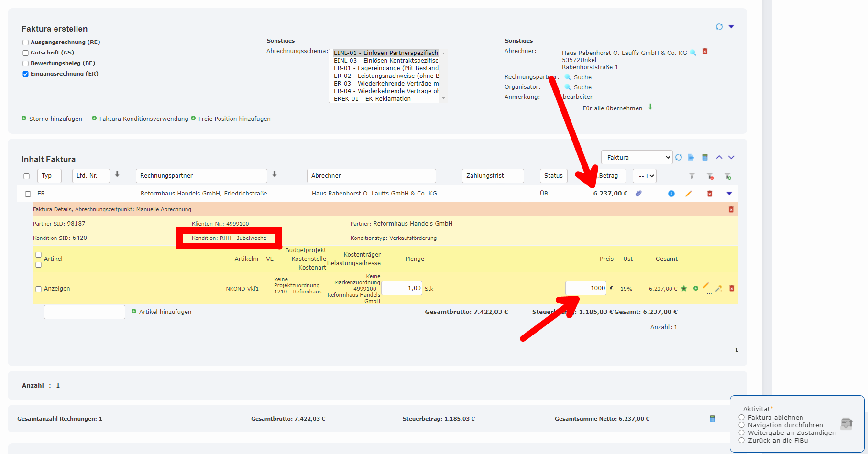Click the paperclip attachment icon beside 6.237,00 €
The height and width of the screenshot is (454, 868).
[x=639, y=193]
